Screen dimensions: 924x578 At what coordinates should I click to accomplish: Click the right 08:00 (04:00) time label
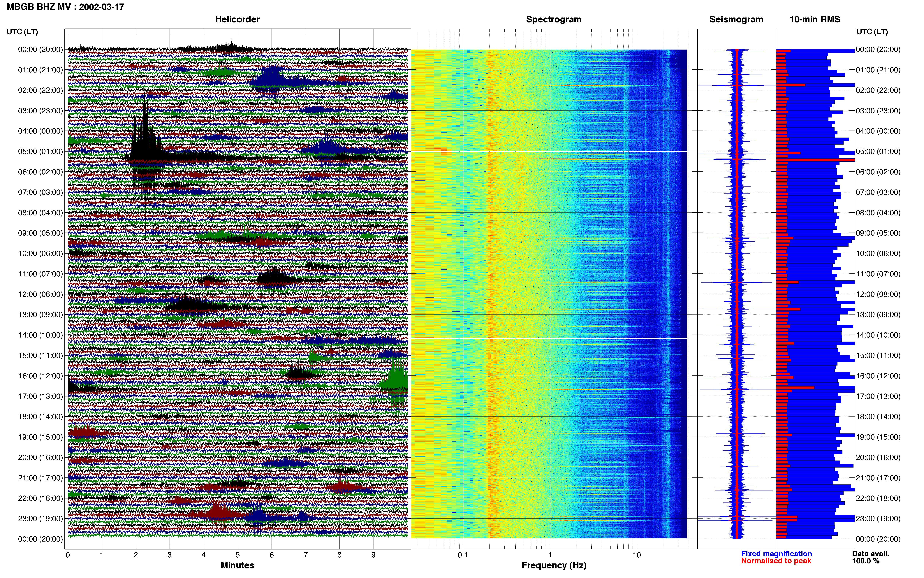point(878,212)
